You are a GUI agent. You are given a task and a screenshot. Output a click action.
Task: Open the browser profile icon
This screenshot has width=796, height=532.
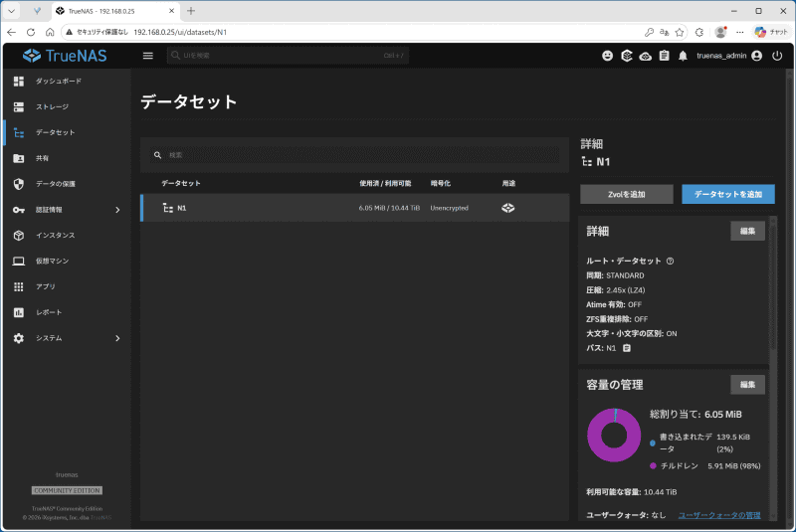[x=720, y=32]
